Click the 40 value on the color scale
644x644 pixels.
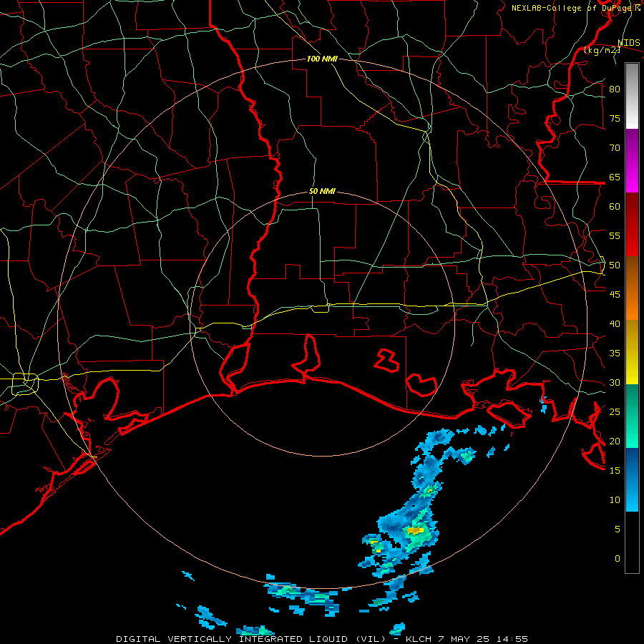coord(615,324)
